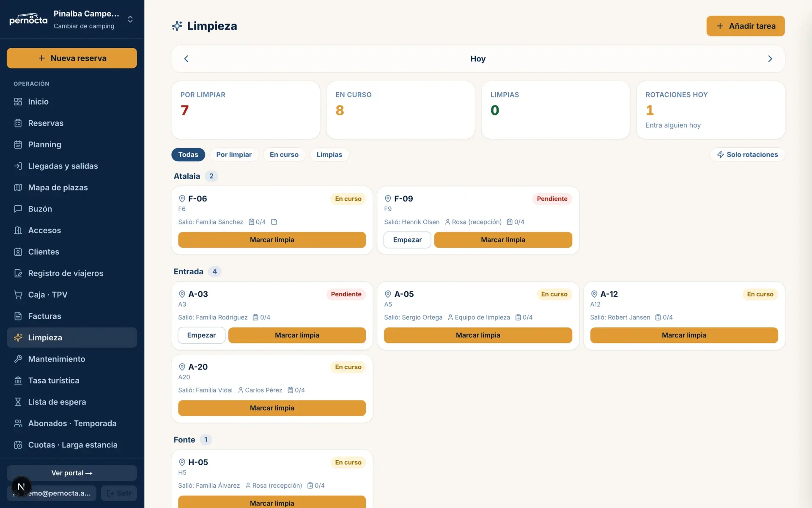Click the Facturas document icon
Screen dimensions: 812x508
click(x=18, y=316)
